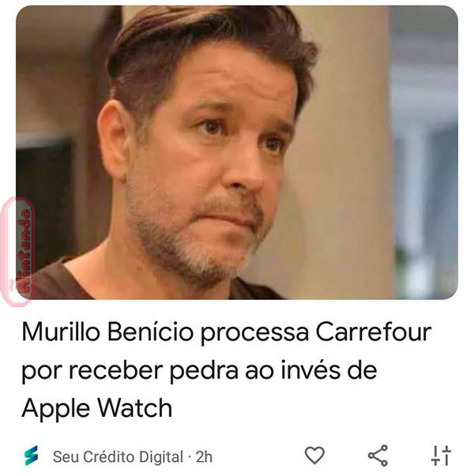The height and width of the screenshot is (476, 474).
Task: Click the word "Carrefour" in the headline
Action: click(x=374, y=332)
